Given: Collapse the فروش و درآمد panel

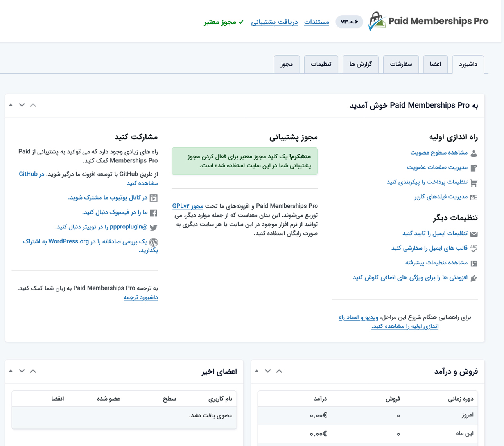Looking at the screenshot, I should click(x=256, y=371).
